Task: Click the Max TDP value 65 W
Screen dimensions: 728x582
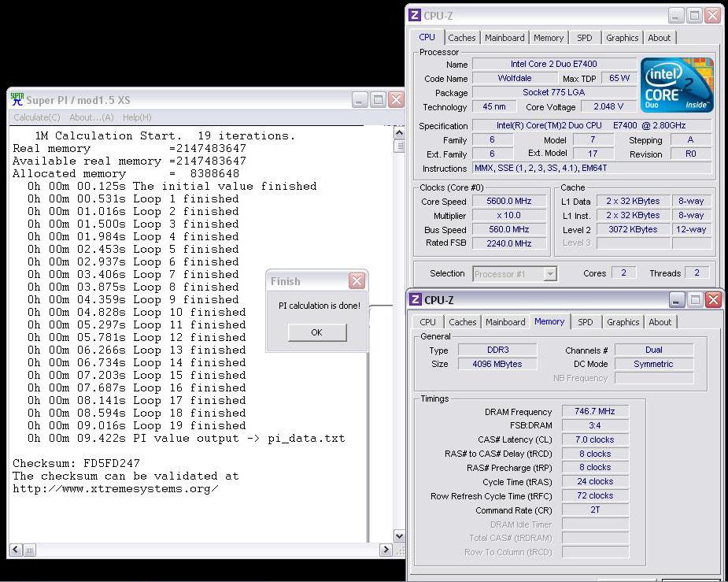Action: tap(619, 78)
